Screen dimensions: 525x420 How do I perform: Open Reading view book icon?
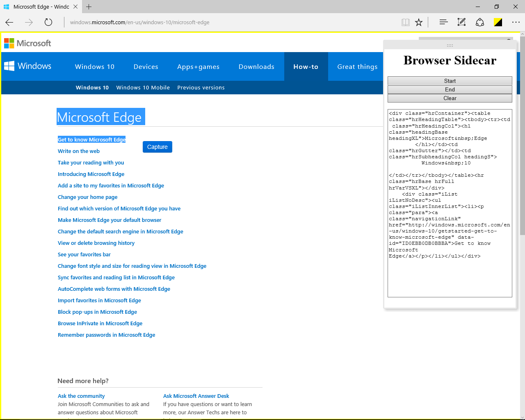pos(406,22)
